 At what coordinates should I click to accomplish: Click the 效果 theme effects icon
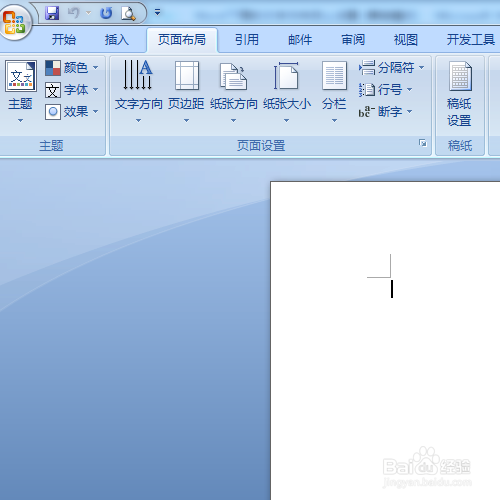tap(53, 112)
